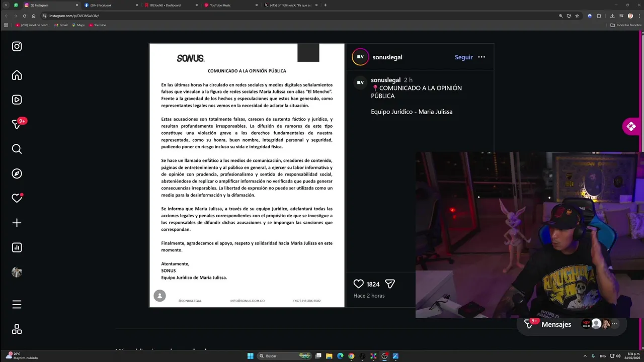644x362 pixels.
Task: Open the Reels icon in the sidebar
Action: coord(17,100)
